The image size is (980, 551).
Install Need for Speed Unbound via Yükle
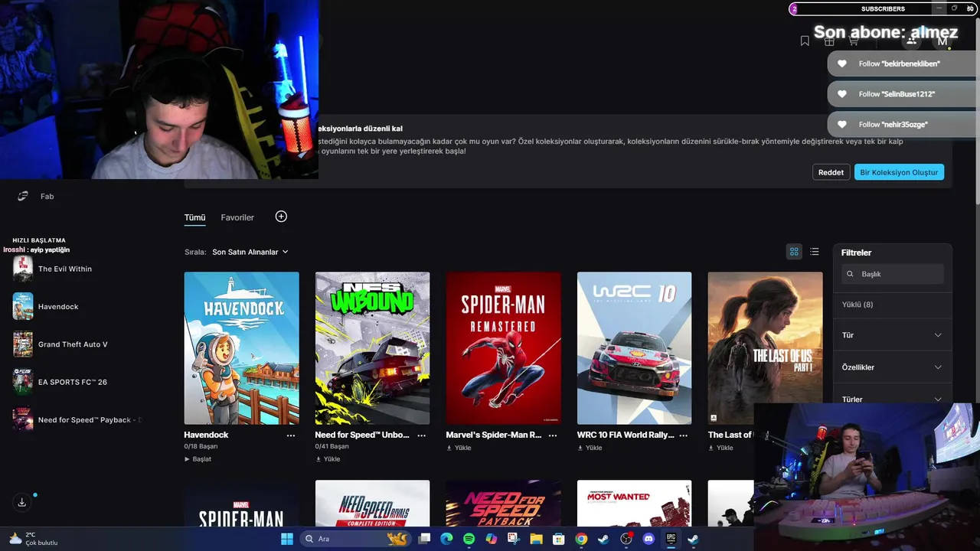point(328,459)
